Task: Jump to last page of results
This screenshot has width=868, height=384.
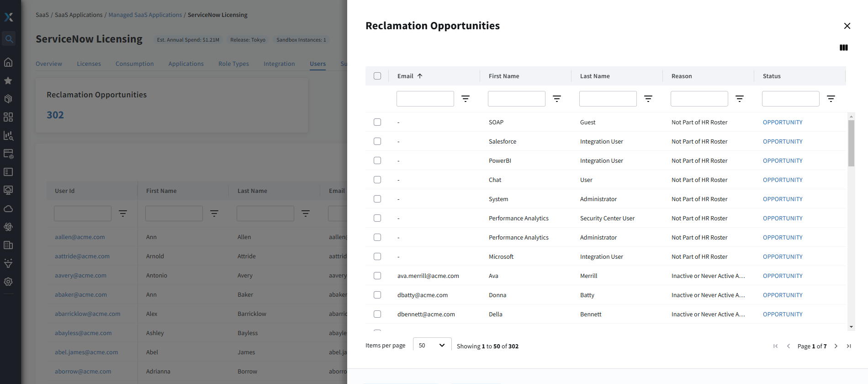Action: (x=848, y=346)
